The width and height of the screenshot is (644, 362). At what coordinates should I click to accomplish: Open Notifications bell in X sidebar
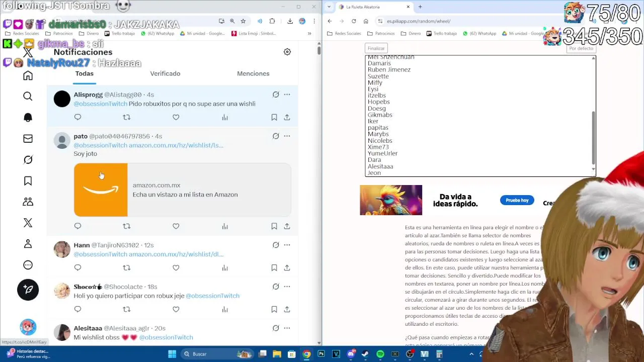tap(28, 117)
